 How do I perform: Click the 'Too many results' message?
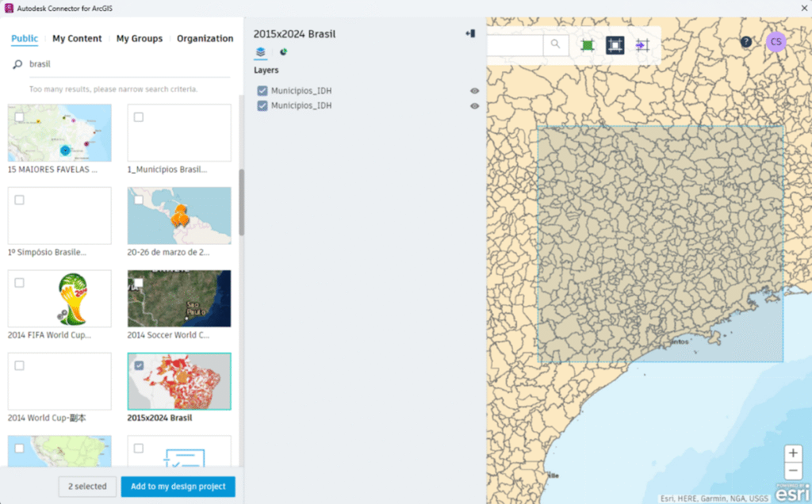point(113,89)
